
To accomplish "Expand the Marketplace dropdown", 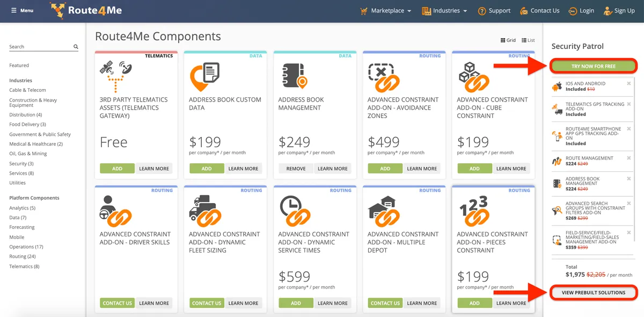I will [385, 11].
